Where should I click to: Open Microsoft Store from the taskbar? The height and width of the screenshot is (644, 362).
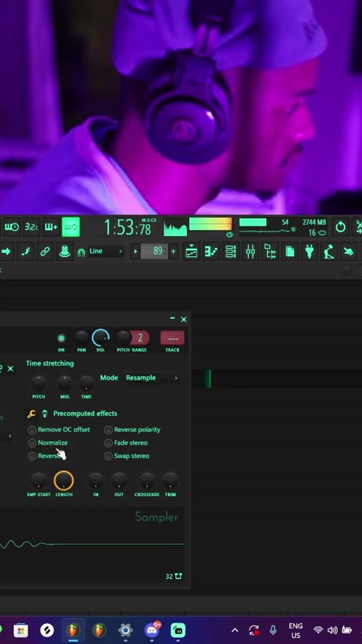click(x=21, y=630)
